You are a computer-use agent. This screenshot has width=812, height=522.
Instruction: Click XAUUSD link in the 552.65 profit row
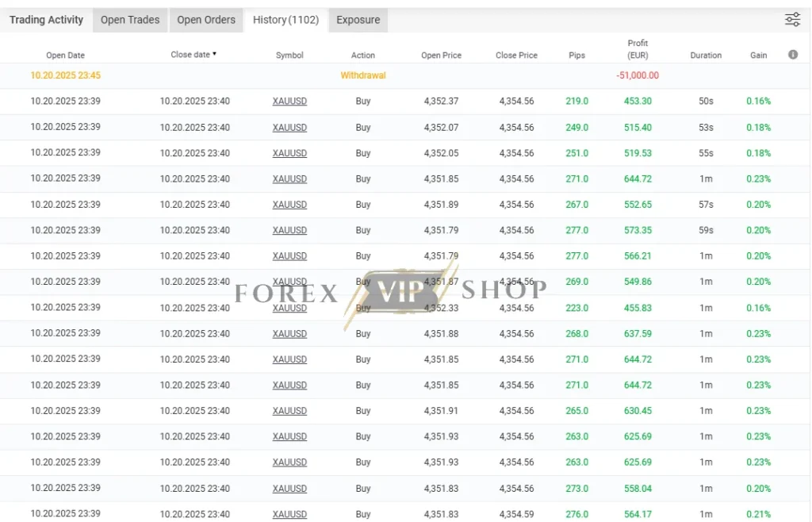(289, 205)
